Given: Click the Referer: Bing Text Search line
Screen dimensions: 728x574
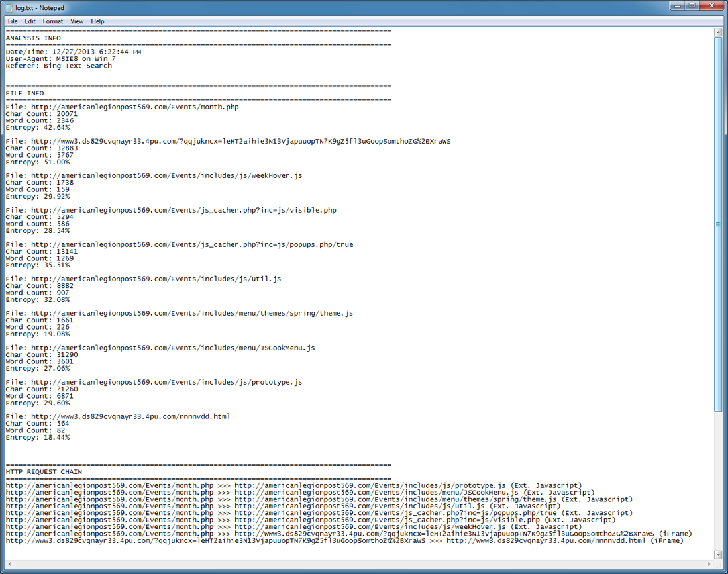Looking at the screenshot, I should 59,66.
